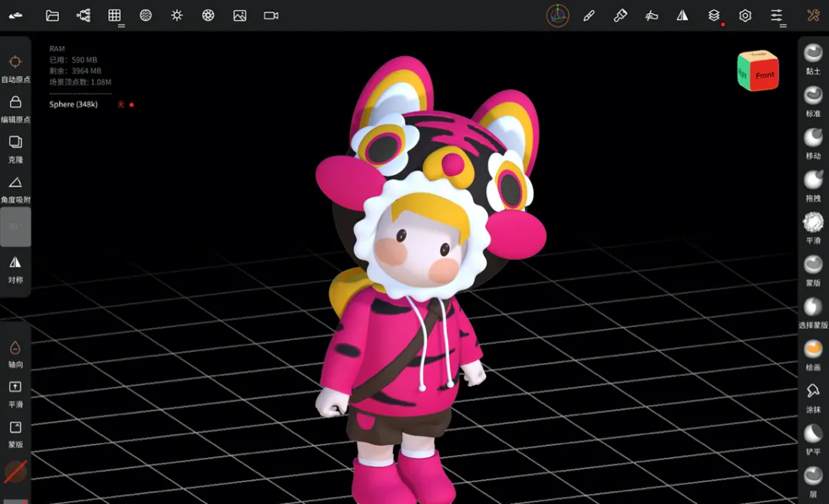829x504 pixels.
Task: Open the background image menu
Action: [x=239, y=15]
